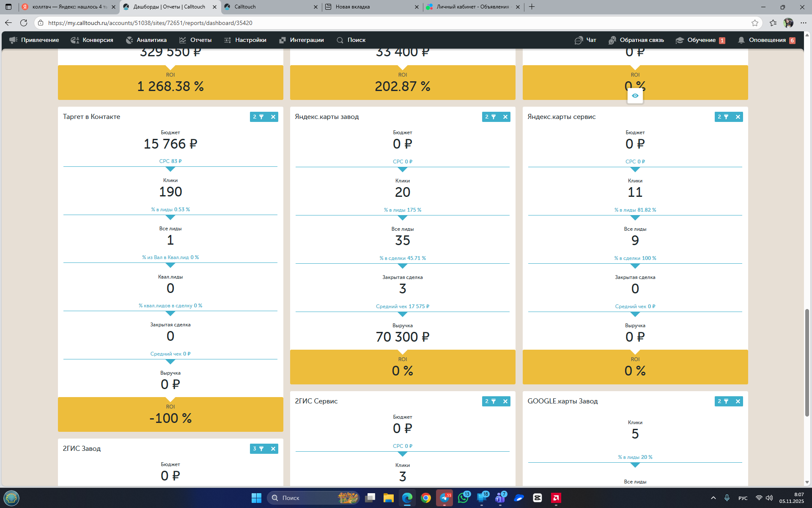Click the % в лиды 81.82 % label

[635, 210]
